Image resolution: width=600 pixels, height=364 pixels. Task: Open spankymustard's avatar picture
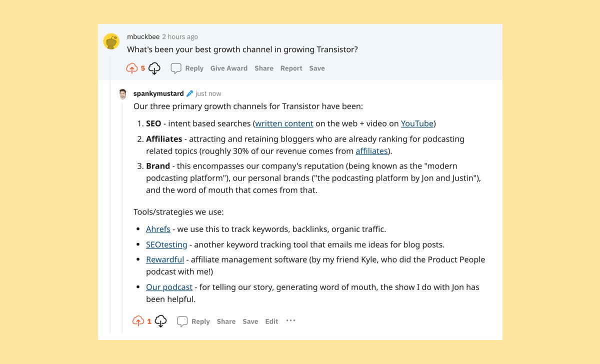pyautogui.click(x=122, y=94)
